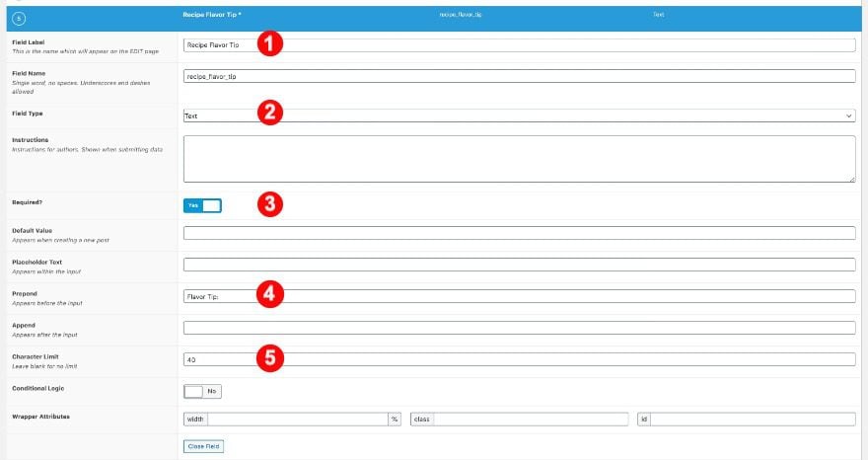The width and height of the screenshot is (868, 460).
Task: Click the 'Character Limit' label
Action: tap(36, 356)
